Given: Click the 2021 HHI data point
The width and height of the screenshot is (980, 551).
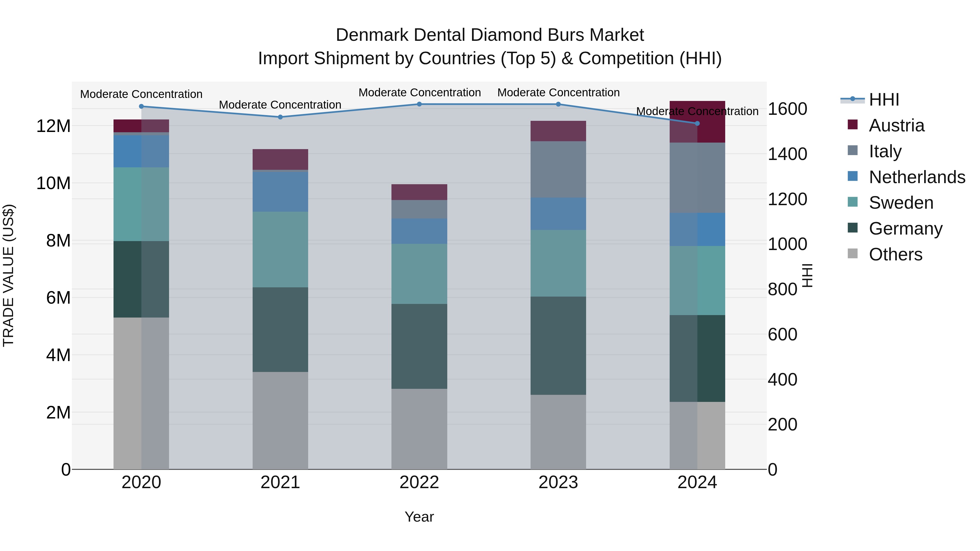Looking at the screenshot, I should [280, 117].
